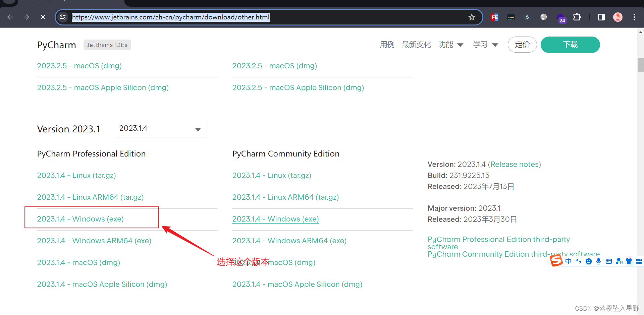Image resolution: width=644 pixels, height=315 pixels.
Task: Click the scrollbar up arrow
Action: click(x=641, y=33)
